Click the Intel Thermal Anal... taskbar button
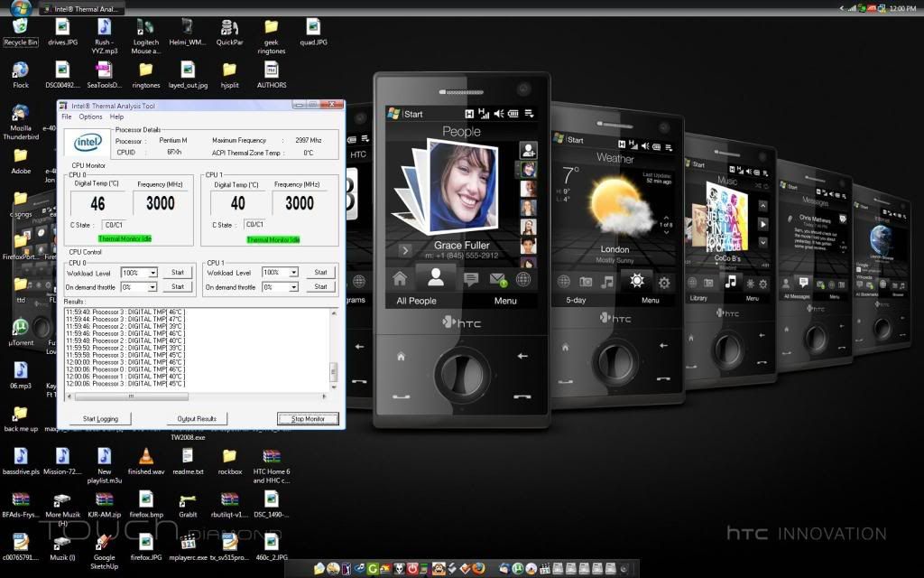Image resolution: width=924 pixels, height=578 pixels. click(x=81, y=9)
